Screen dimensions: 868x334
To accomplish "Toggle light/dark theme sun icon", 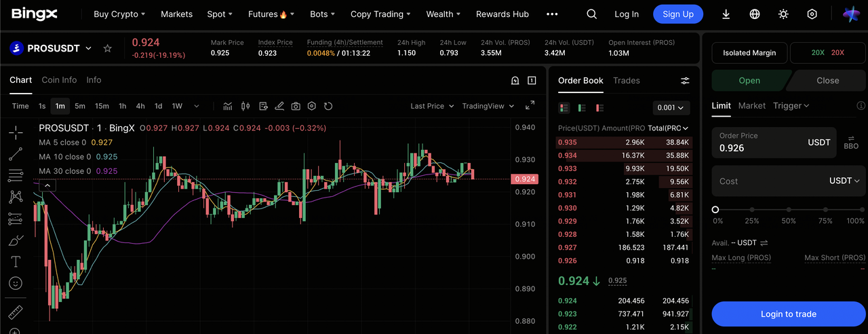I will 783,14.
